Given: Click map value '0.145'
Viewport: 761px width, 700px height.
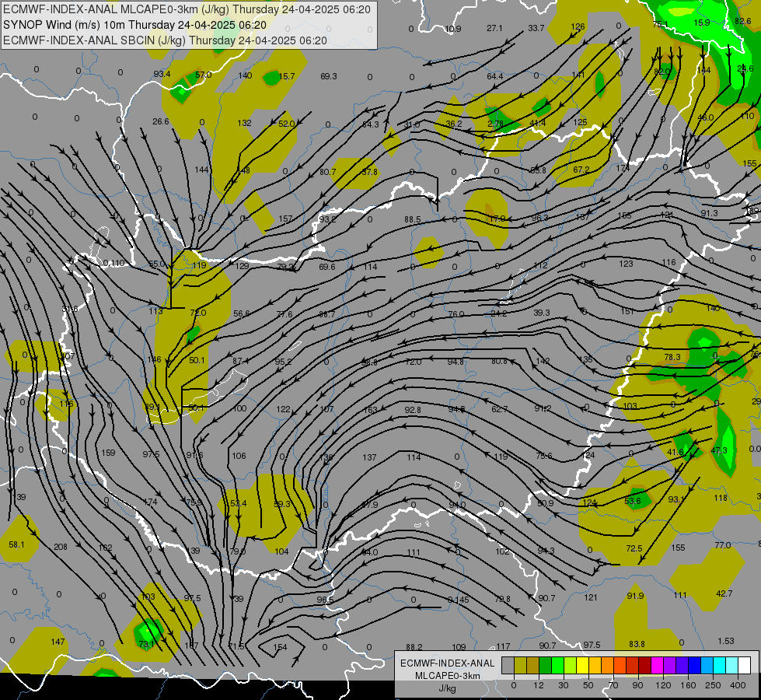Looking at the screenshot, I should coord(458,600).
